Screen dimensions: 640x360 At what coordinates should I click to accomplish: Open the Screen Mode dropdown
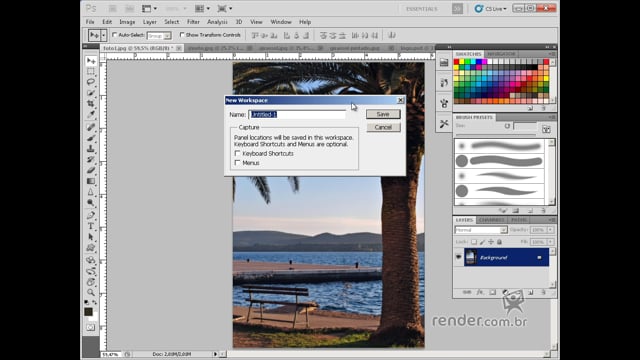click(x=224, y=8)
